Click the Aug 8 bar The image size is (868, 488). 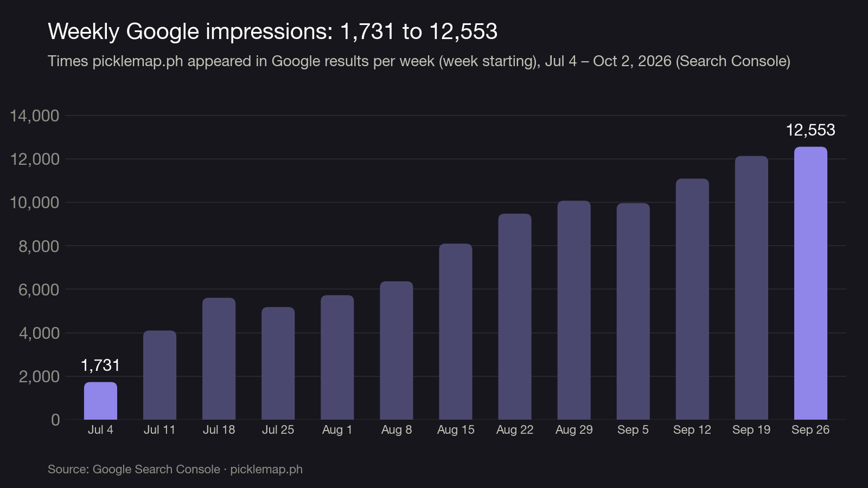tap(396, 350)
